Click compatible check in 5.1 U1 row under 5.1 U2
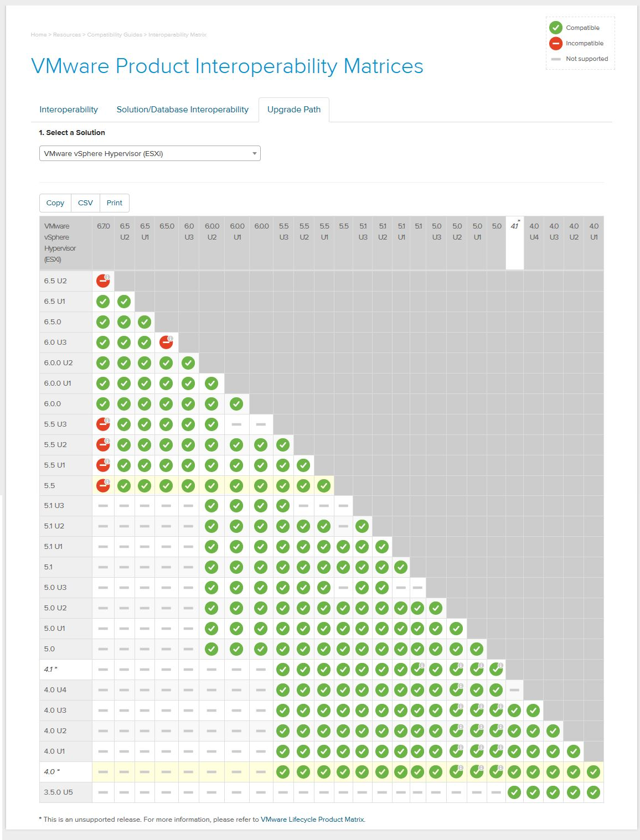The image size is (640, 840). tap(382, 547)
